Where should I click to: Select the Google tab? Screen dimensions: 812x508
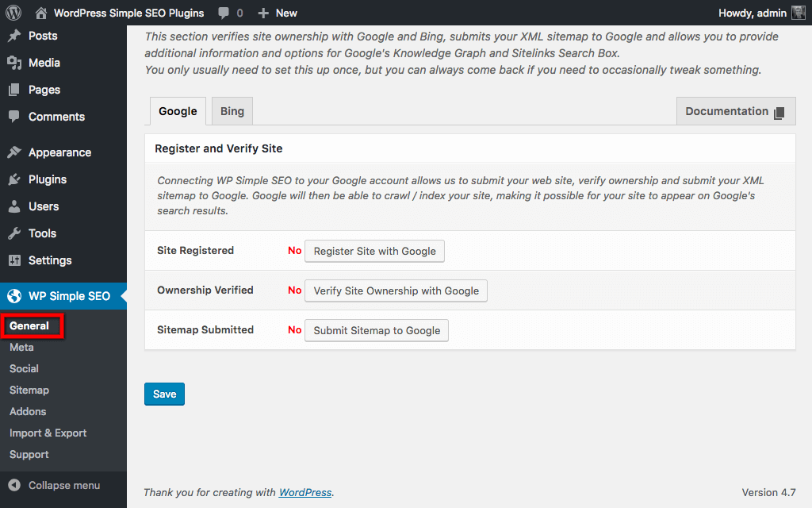(178, 111)
